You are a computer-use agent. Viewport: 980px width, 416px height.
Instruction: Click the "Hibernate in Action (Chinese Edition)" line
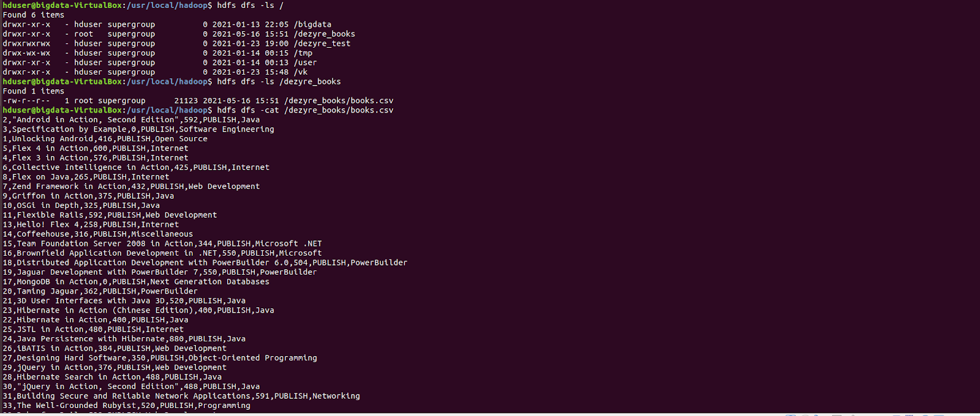(x=138, y=310)
